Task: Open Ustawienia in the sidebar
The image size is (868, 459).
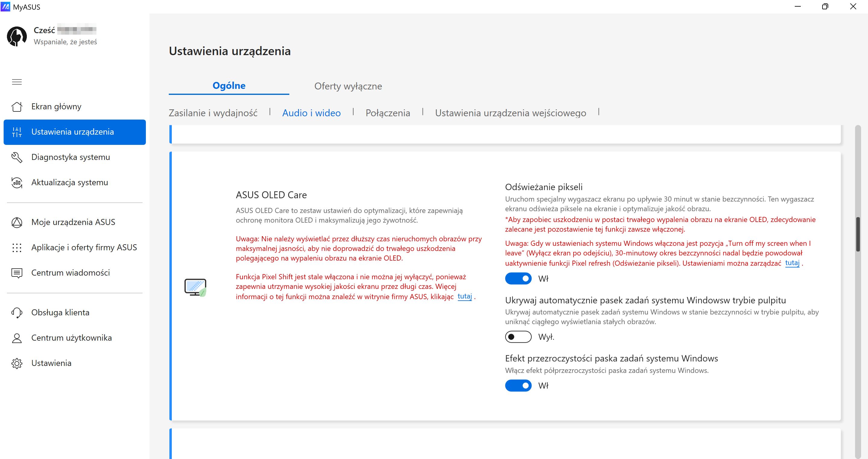Action: pyautogui.click(x=74, y=363)
